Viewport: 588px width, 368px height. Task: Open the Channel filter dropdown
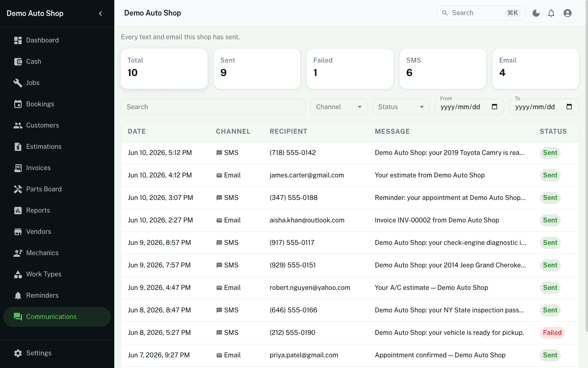tap(339, 107)
